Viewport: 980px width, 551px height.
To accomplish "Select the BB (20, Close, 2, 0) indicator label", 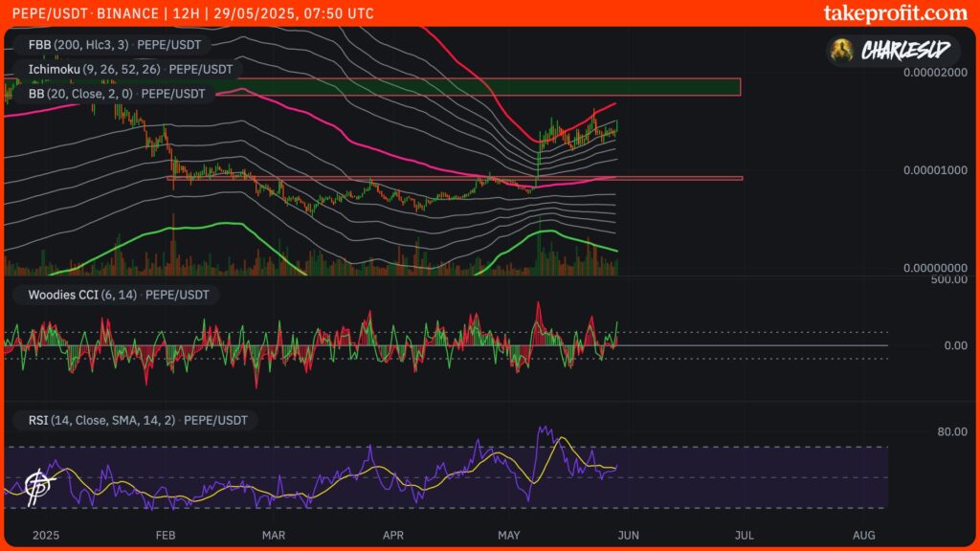I will click(x=115, y=94).
